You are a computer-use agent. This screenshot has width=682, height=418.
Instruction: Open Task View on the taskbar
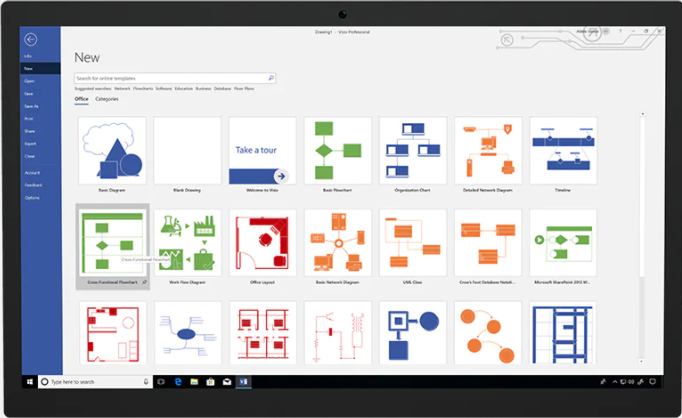coord(161,382)
